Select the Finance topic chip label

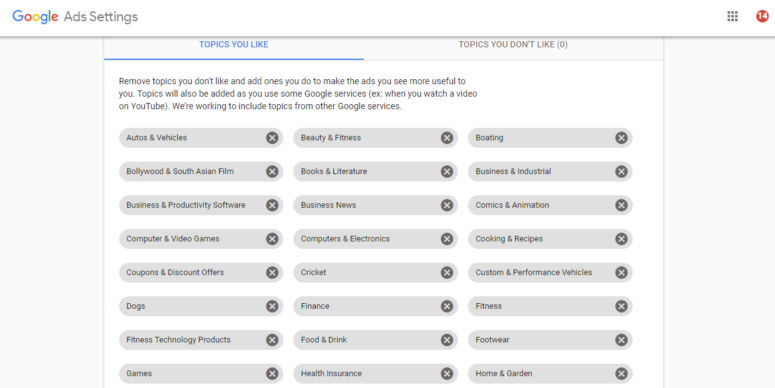(315, 306)
